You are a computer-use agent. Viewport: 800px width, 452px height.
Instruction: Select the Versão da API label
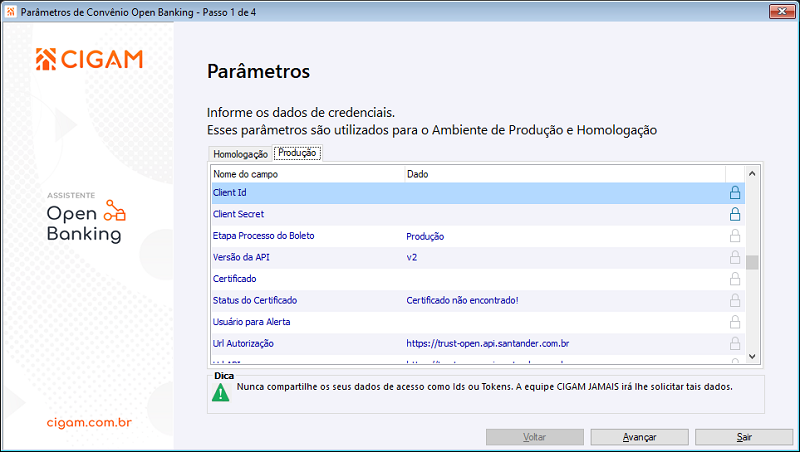[241, 257]
